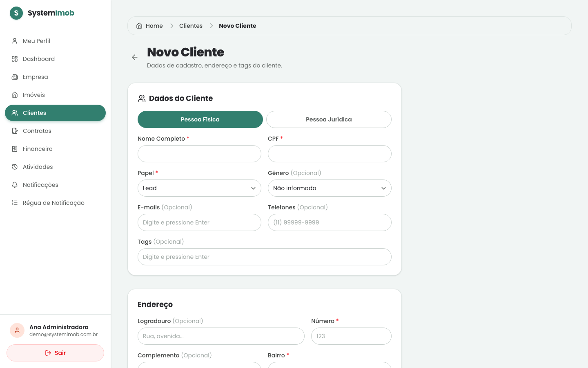Go to Atividades in the sidebar

click(55, 167)
